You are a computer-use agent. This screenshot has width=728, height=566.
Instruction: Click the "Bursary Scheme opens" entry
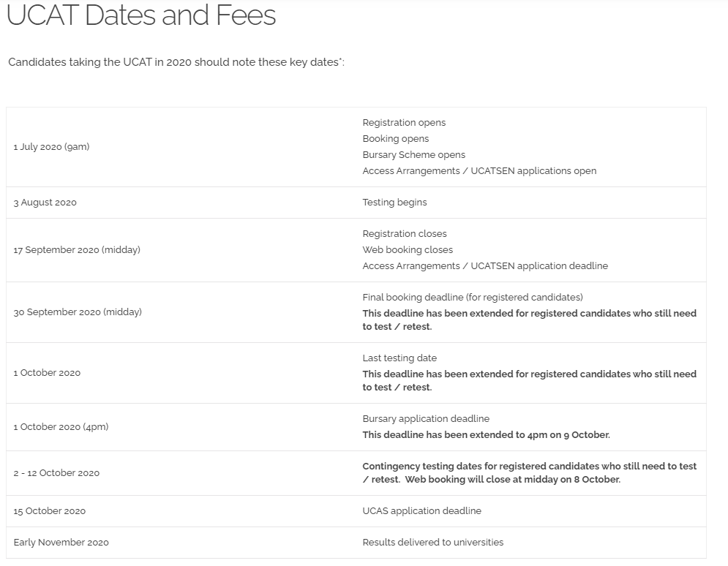413,155
